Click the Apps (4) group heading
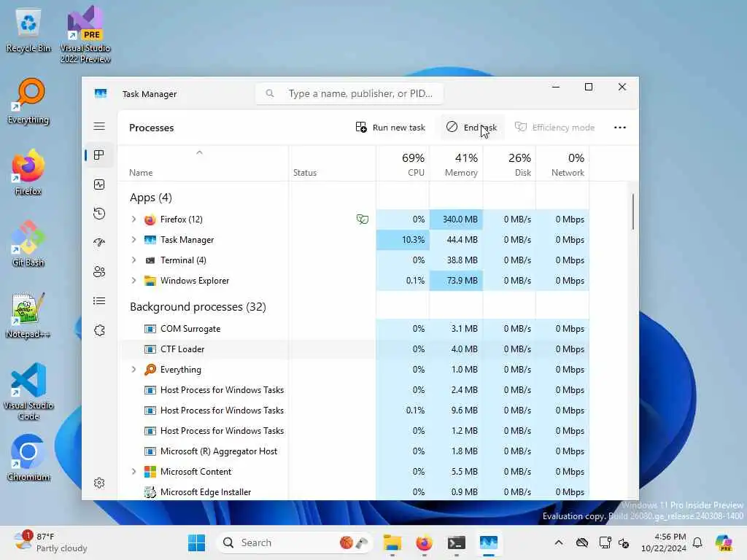The image size is (747, 560). tap(151, 197)
